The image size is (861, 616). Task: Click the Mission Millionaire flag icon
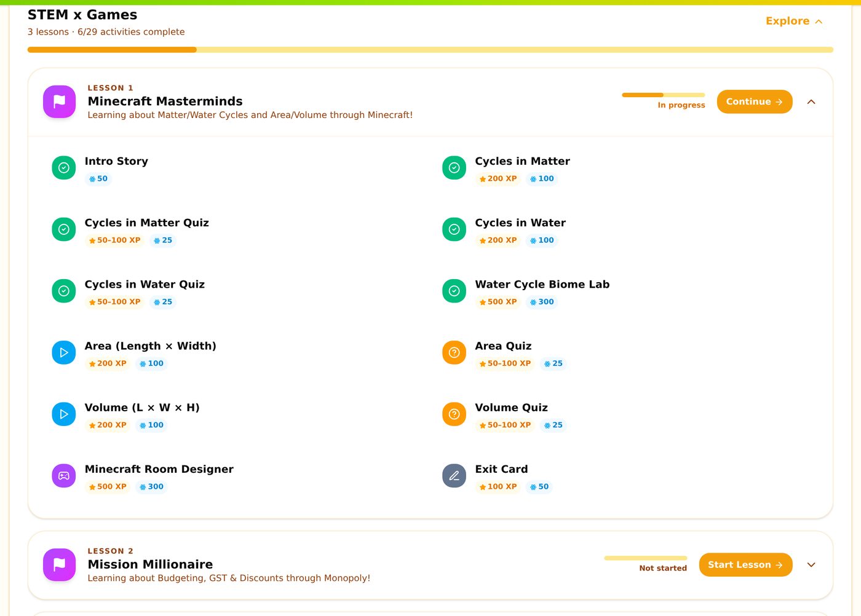coord(59,564)
